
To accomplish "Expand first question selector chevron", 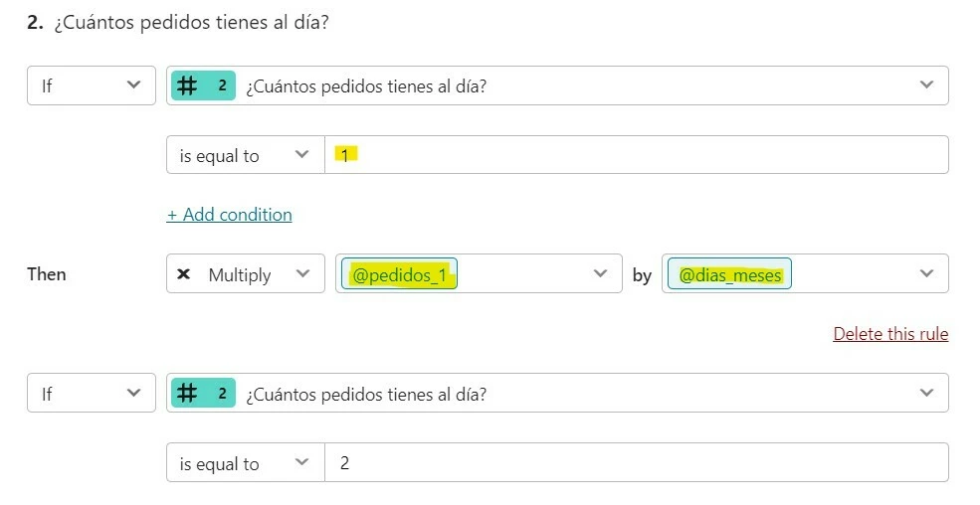I will point(926,85).
